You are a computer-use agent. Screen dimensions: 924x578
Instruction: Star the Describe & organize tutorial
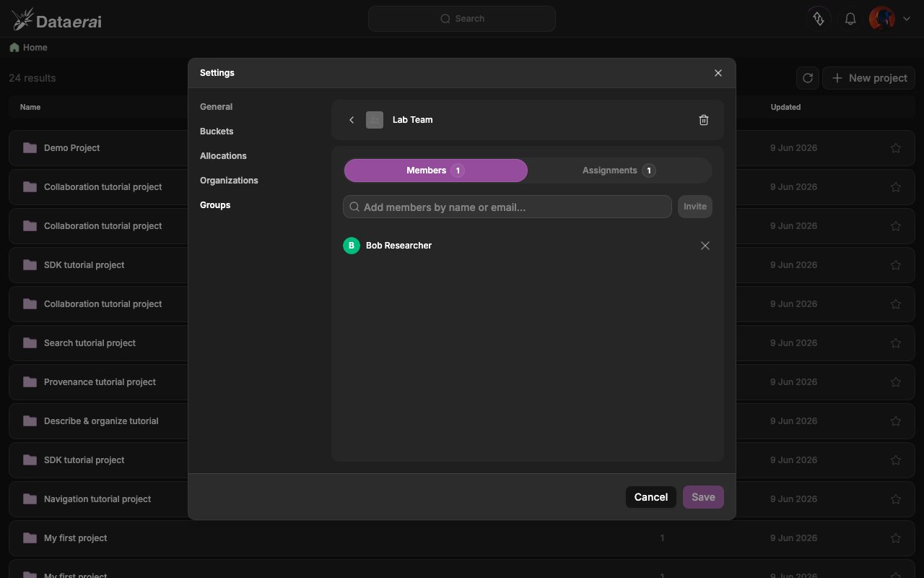tap(896, 421)
